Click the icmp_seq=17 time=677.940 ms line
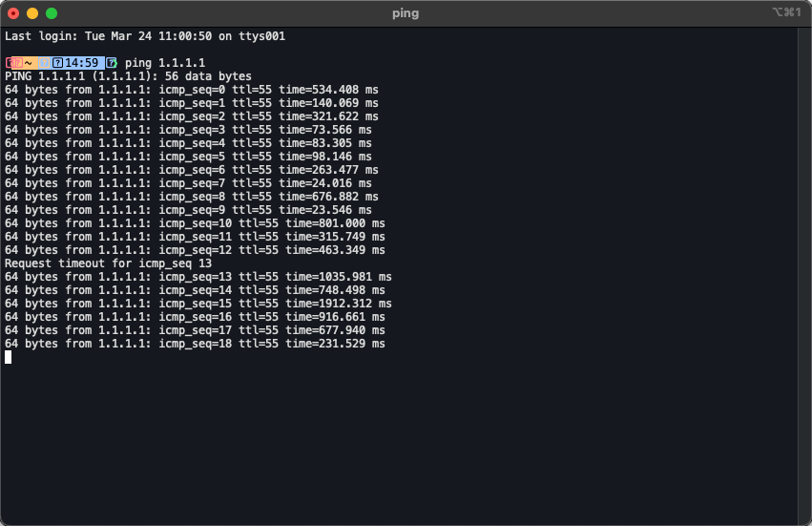 [195, 330]
